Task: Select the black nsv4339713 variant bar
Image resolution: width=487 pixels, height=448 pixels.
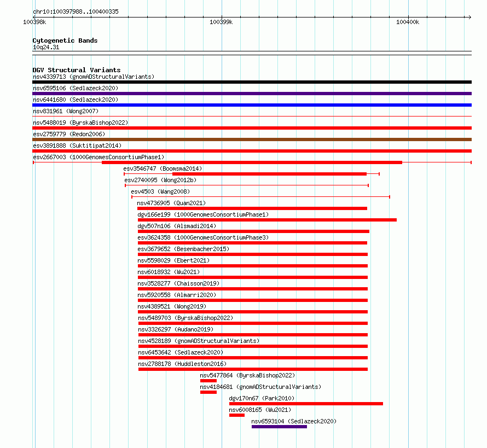Action: pyautogui.click(x=252, y=82)
